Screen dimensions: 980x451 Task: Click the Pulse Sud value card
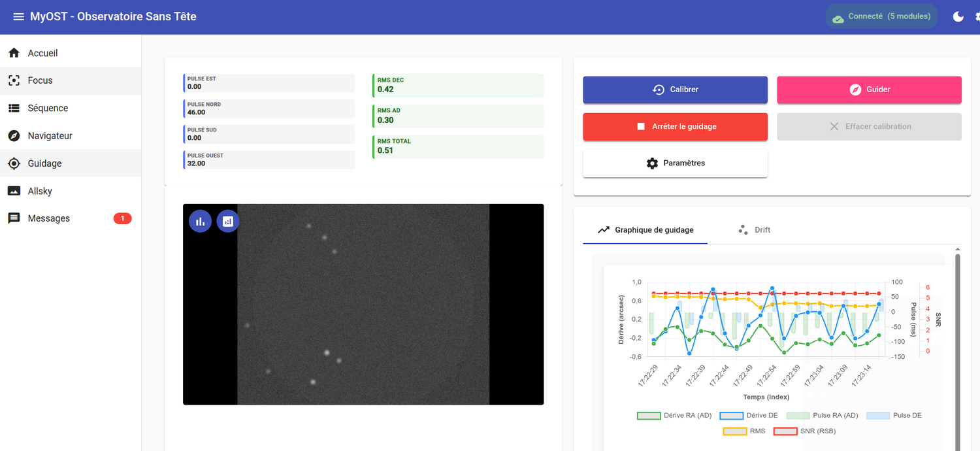pos(269,134)
